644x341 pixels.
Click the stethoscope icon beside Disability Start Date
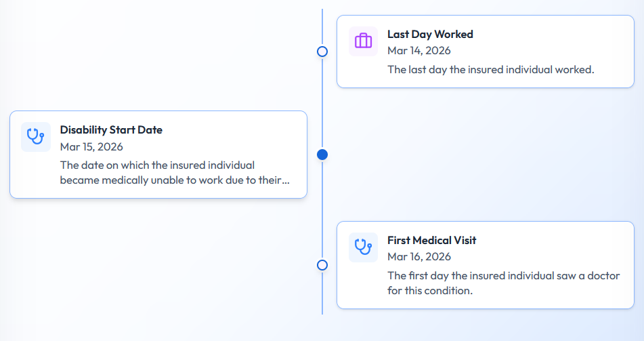(36, 136)
